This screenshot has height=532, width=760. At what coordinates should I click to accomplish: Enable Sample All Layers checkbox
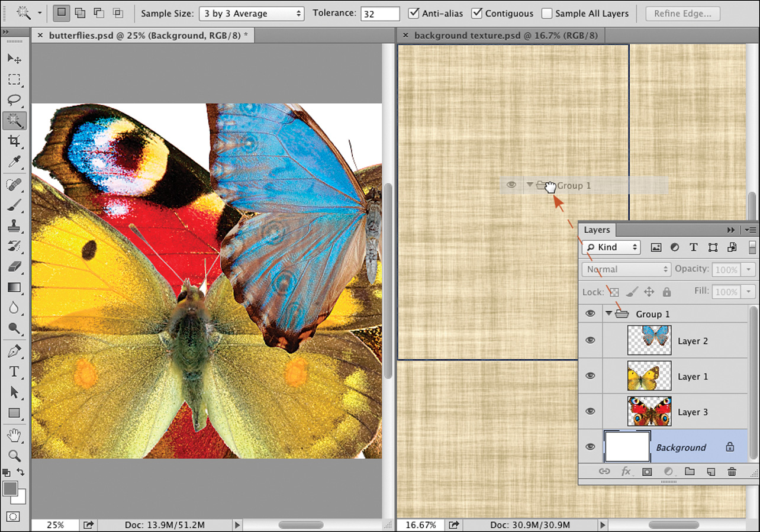tap(547, 12)
